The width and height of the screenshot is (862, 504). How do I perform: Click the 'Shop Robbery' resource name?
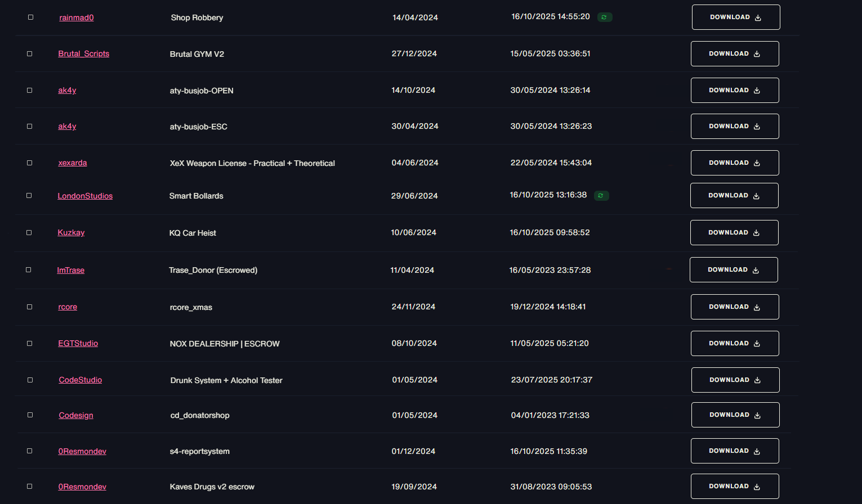click(x=197, y=17)
